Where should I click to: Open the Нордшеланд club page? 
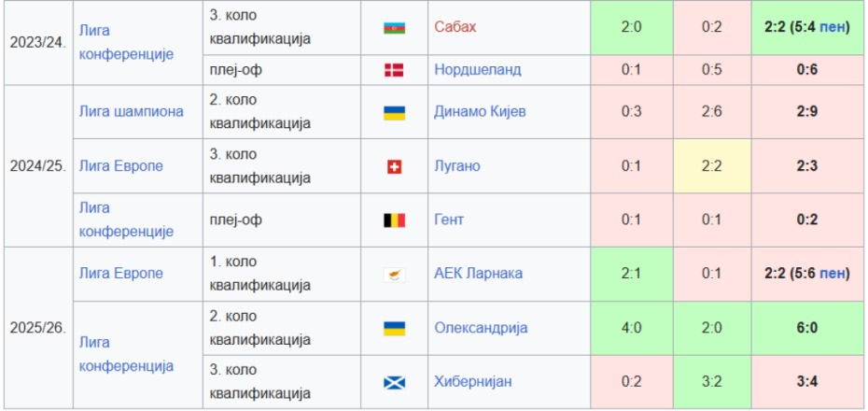478,70
